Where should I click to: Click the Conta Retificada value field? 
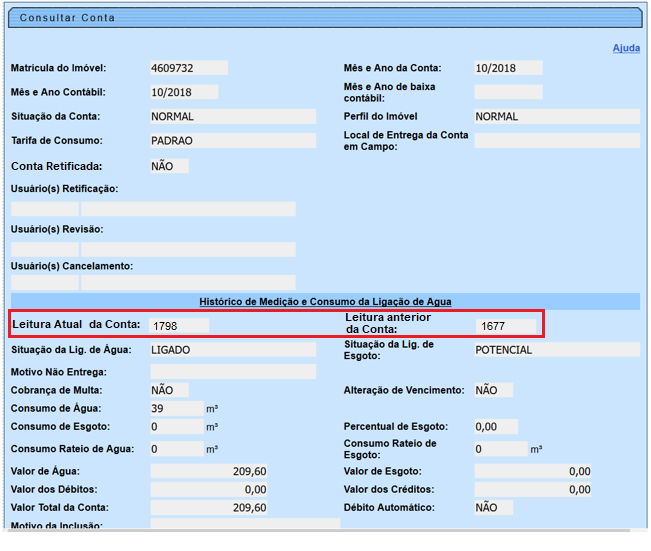169,166
